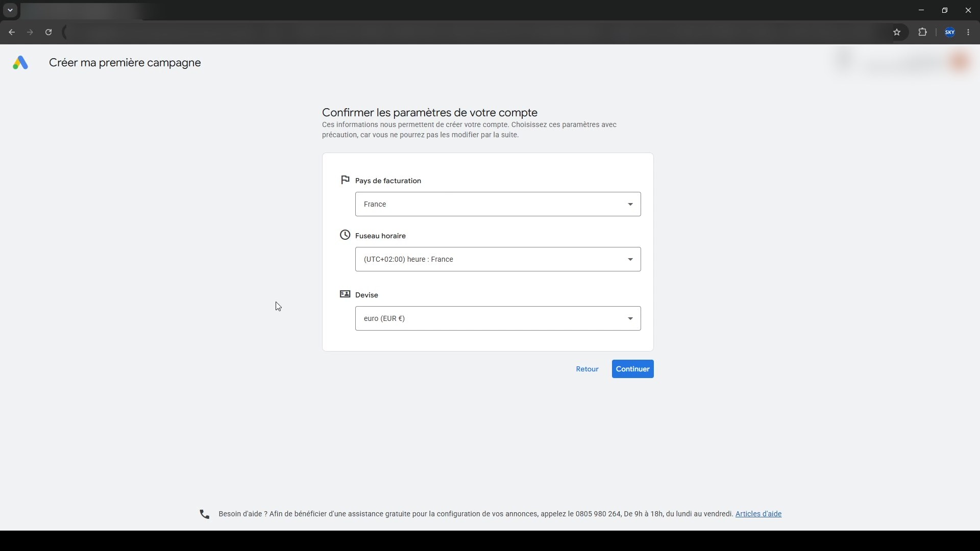Screen dimensions: 980x551
Task: Go back with the browser back arrow
Action: coord(12,32)
